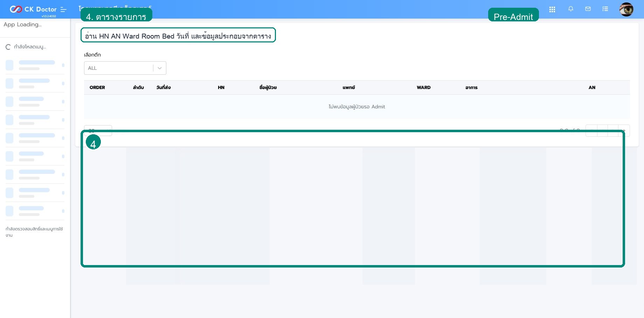The image size is (644, 318).
Task: Click the กำลังโหลดเมนู... loading indicator
Action: tap(26, 47)
